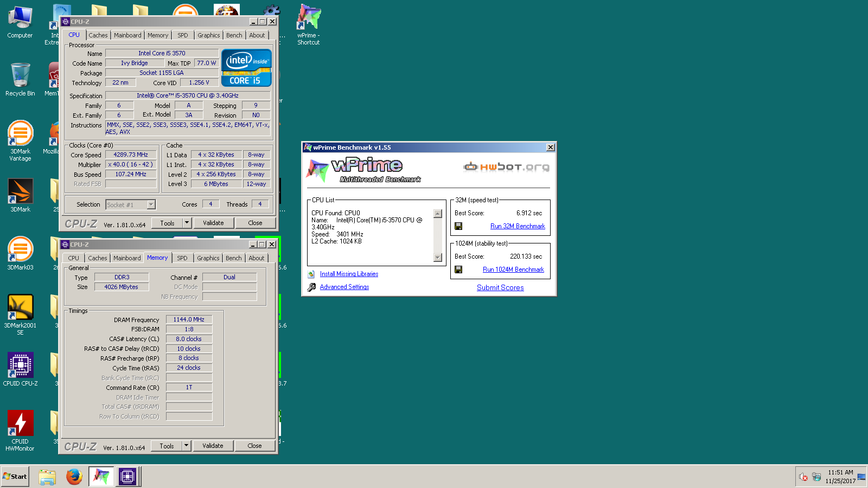Select Memory tab in bottom CPU-Z window
Viewport: 868px width, 488px height.
(x=157, y=258)
